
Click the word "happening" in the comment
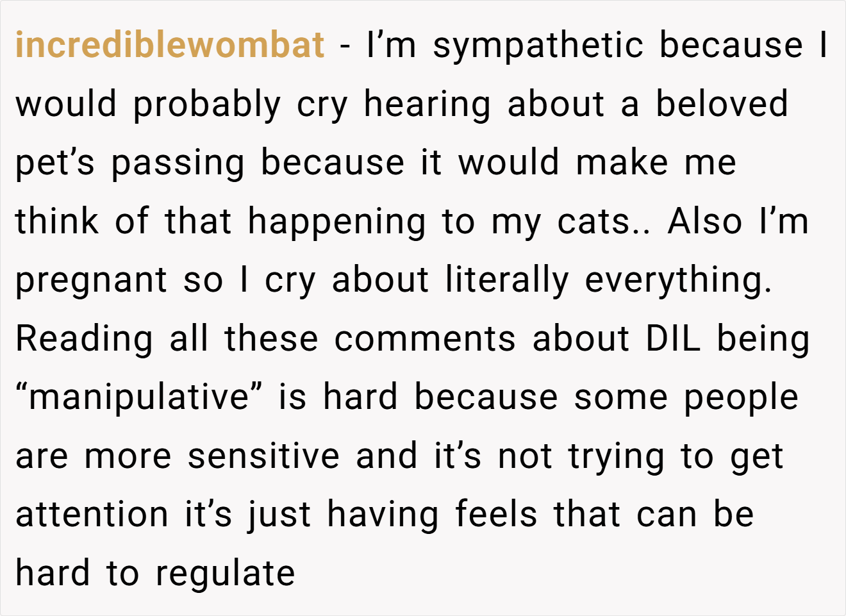click(336, 222)
